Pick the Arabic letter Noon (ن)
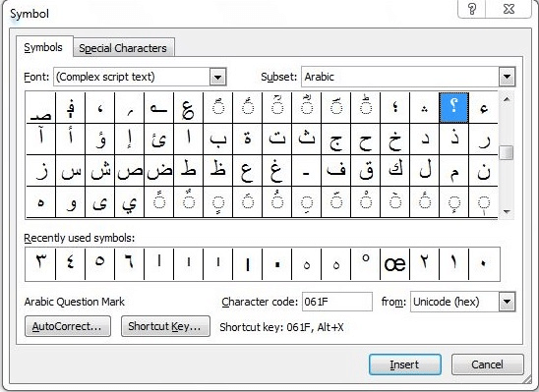 (x=483, y=171)
